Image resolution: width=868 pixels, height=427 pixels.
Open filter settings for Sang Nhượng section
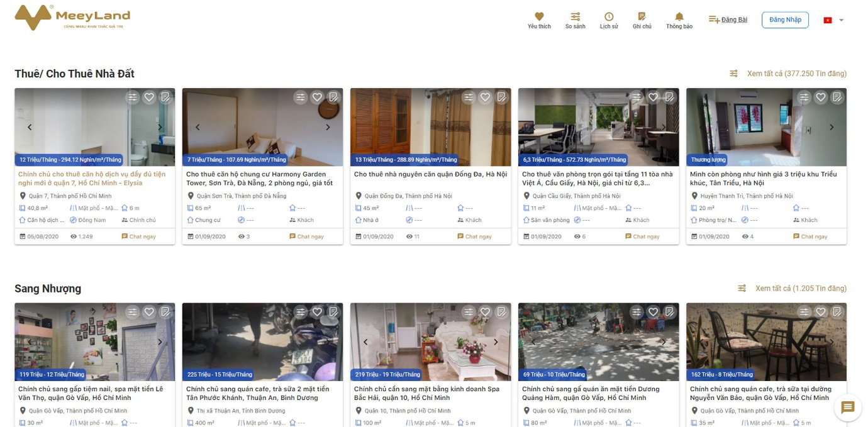[742, 289]
